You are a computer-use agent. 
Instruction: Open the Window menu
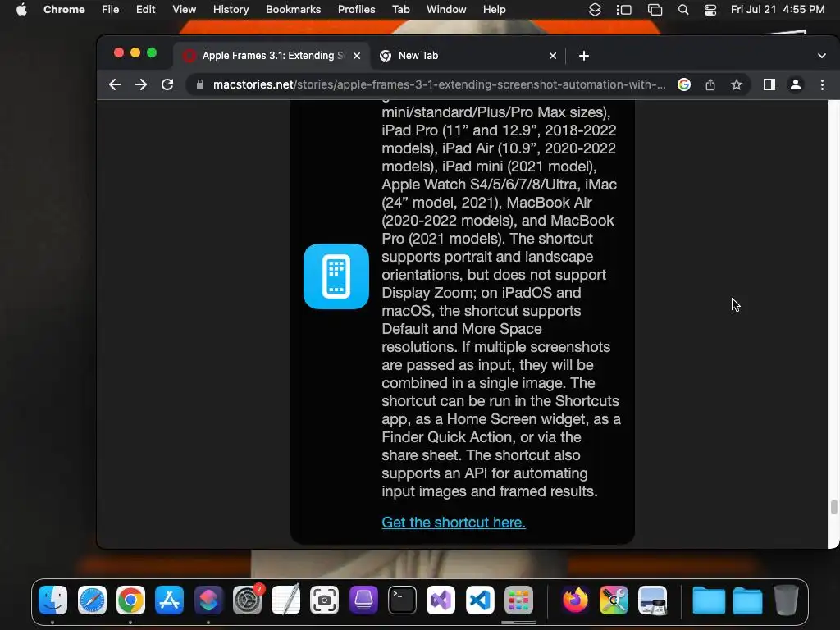[x=446, y=10]
